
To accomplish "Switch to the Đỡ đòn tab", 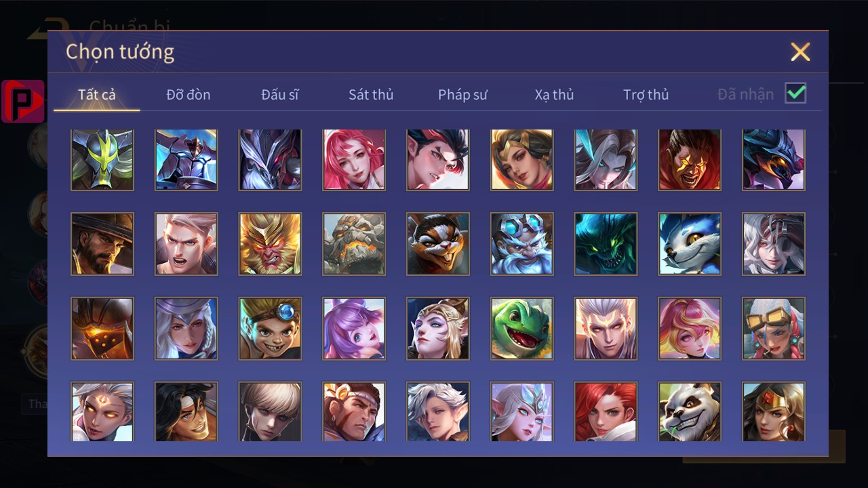I will (x=189, y=94).
